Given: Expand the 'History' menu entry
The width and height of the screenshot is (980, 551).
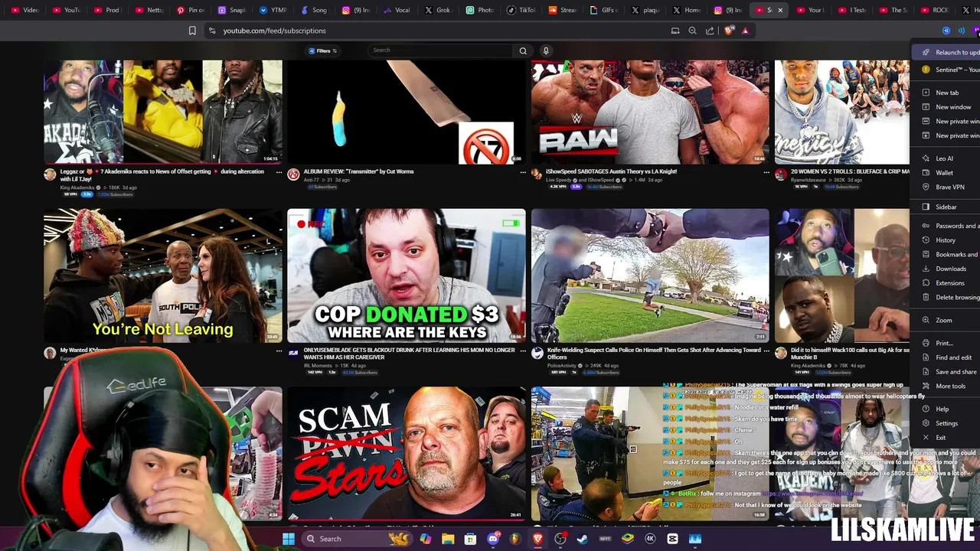Looking at the screenshot, I should pyautogui.click(x=946, y=240).
